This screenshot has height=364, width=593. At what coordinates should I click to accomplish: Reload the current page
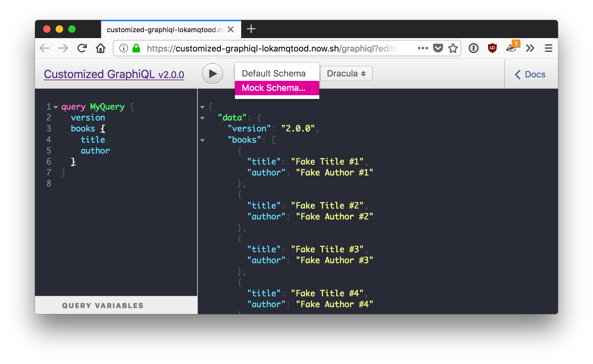click(x=82, y=48)
